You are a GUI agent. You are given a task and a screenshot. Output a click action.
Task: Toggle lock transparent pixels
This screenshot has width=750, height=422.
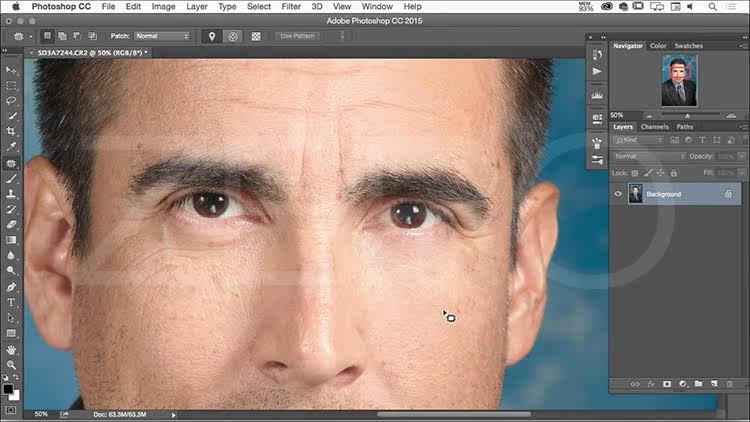click(x=635, y=173)
